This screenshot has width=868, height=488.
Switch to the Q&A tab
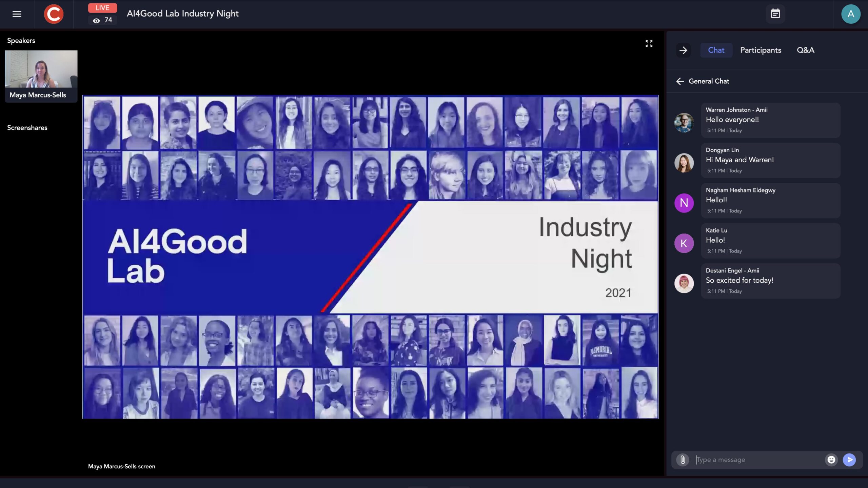pos(805,50)
